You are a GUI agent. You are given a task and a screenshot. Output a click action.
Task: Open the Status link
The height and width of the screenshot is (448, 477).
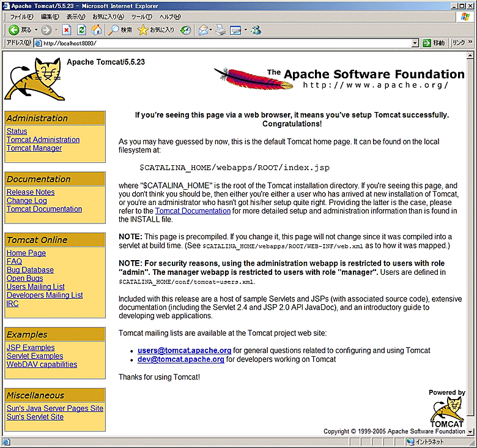17,131
